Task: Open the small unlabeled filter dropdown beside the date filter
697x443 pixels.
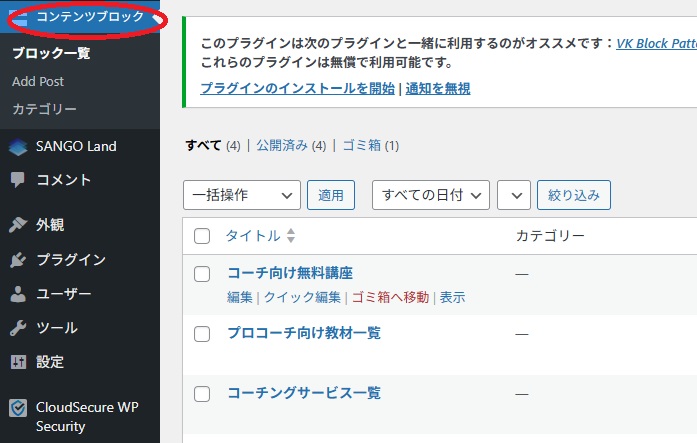Action: [x=513, y=195]
